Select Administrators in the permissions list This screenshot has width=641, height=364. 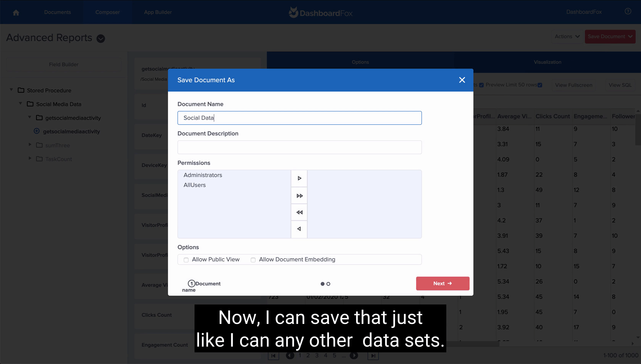[203, 175]
